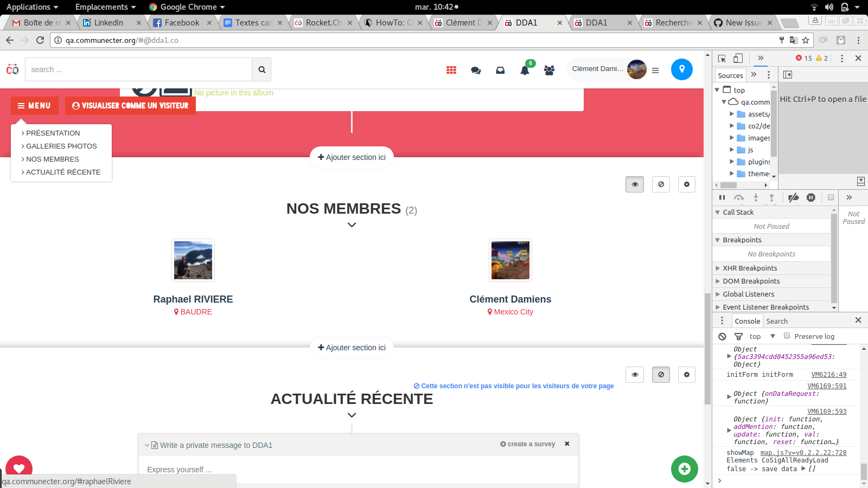868x488 pixels.
Task: Click Visualiser comme un visiteur button
Action: pos(130,106)
